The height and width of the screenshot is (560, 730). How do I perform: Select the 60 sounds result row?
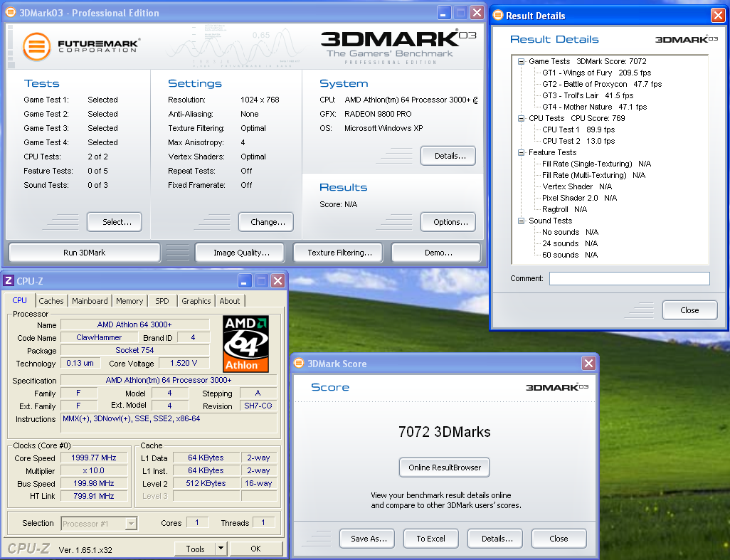[x=570, y=255]
